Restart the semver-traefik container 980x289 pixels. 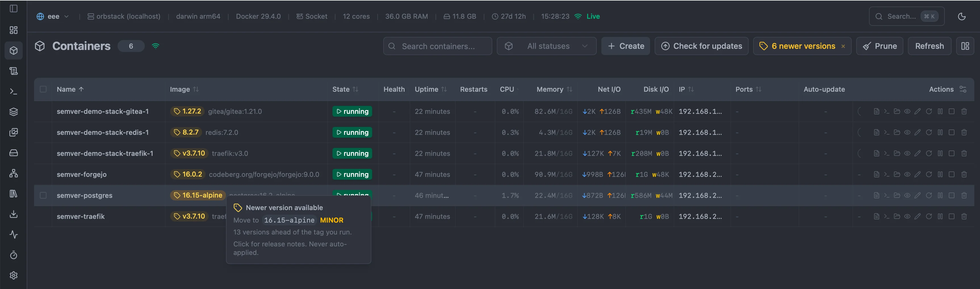[x=929, y=216]
